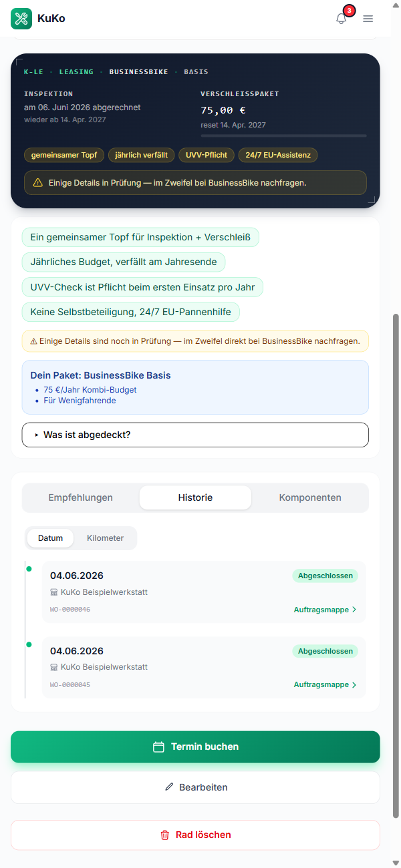This screenshot has height=868, width=401.
Task: Click 'Keine Selbstbeteiligung, 24/7 EU-Pannenhilfe'
Action: 131,312
